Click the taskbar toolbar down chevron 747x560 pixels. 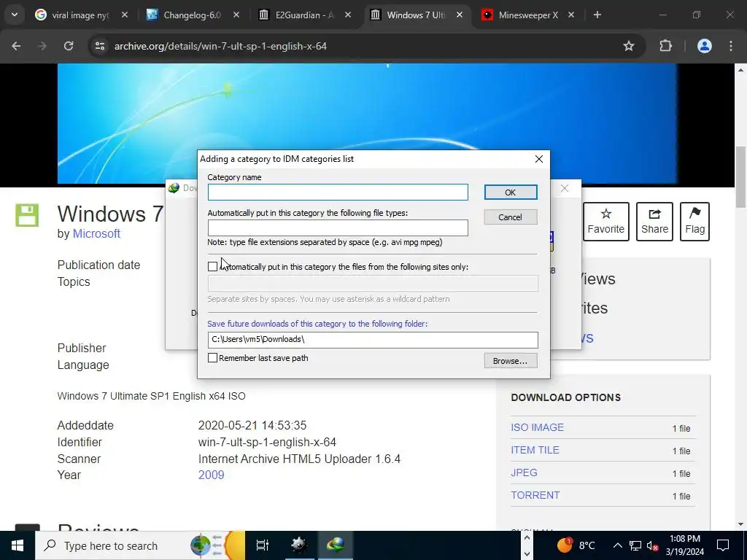coord(527,554)
